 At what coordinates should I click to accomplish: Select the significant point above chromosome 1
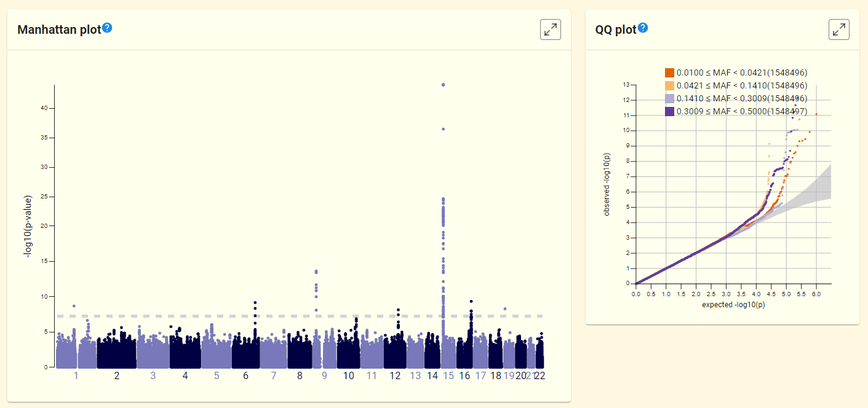coord(74,306)
